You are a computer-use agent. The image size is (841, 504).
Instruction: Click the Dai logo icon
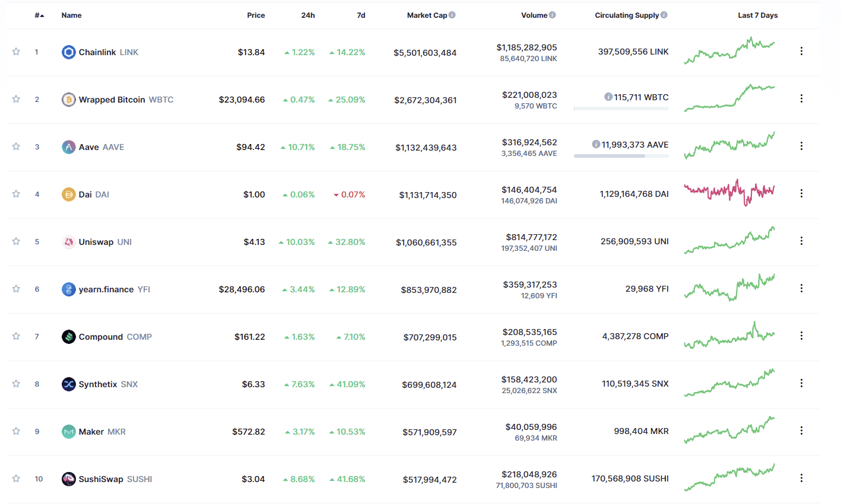click(69, 194)
